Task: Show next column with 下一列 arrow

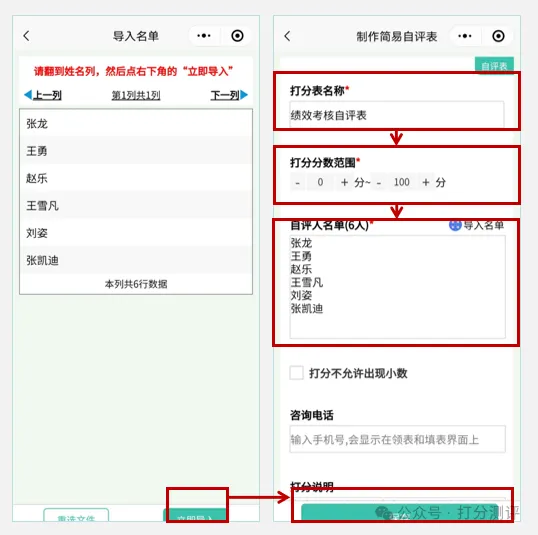Action: [229, 95]
